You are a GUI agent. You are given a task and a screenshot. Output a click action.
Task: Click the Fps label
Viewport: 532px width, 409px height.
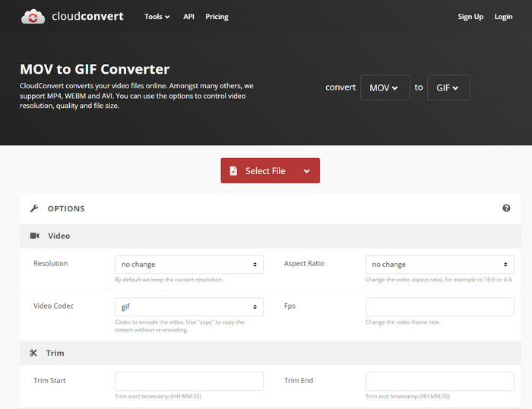pyautogui.click(x=290, y=306)
